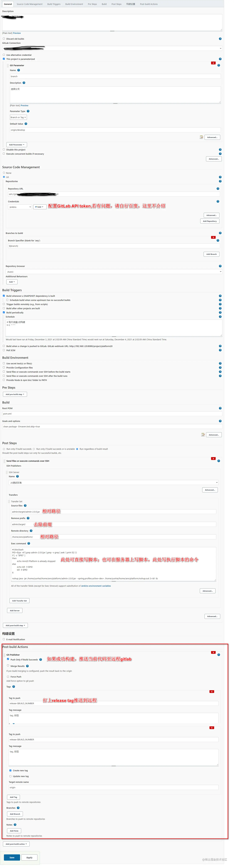Check Use alternative credential
The height and width of the screenshot is (868, 234).
(4, 55)
